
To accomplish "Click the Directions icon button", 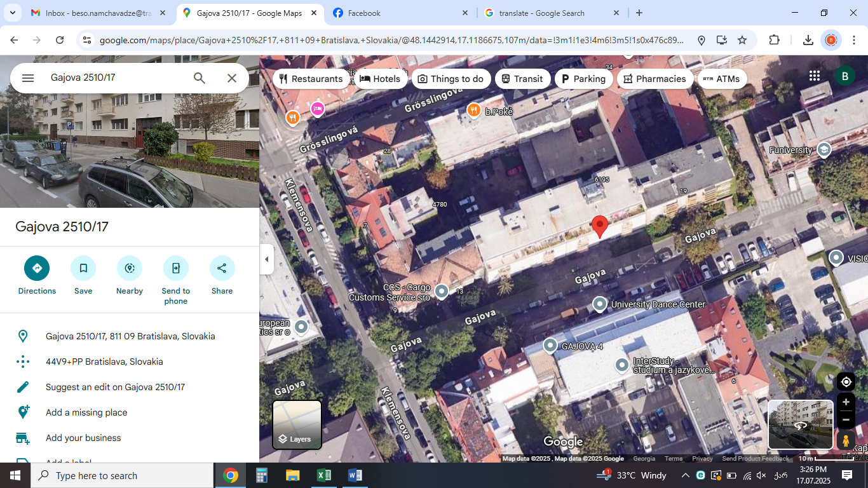I will click(x=37, y=268).
